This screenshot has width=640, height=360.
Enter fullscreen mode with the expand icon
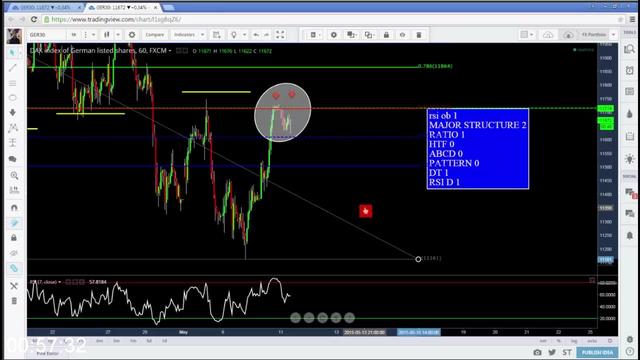coord(280,35)
